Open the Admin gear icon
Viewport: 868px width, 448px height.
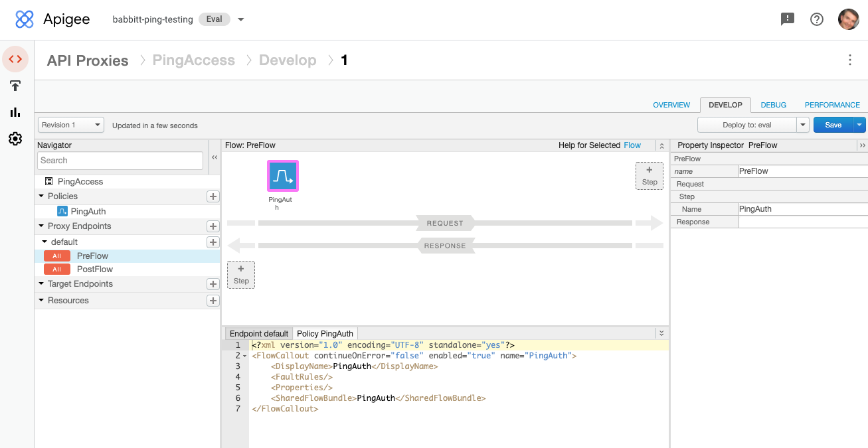coord(15,139)
